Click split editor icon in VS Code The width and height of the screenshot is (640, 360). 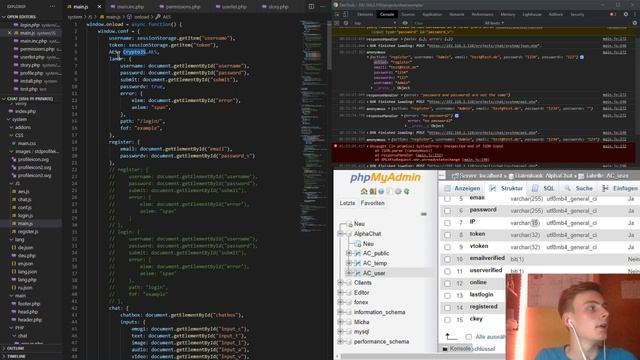311,7
